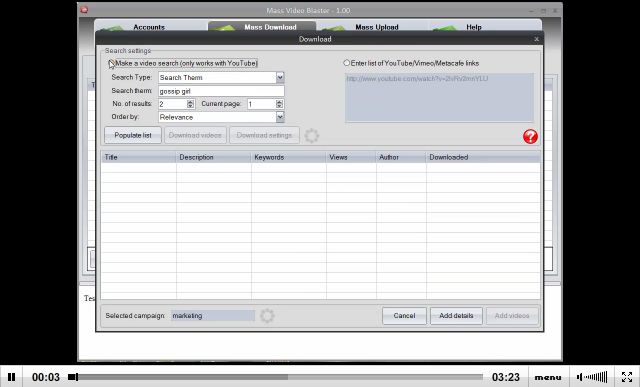Click the Populate list button
The height and width of the screenshot is (387, 640).
pos(133,135)
